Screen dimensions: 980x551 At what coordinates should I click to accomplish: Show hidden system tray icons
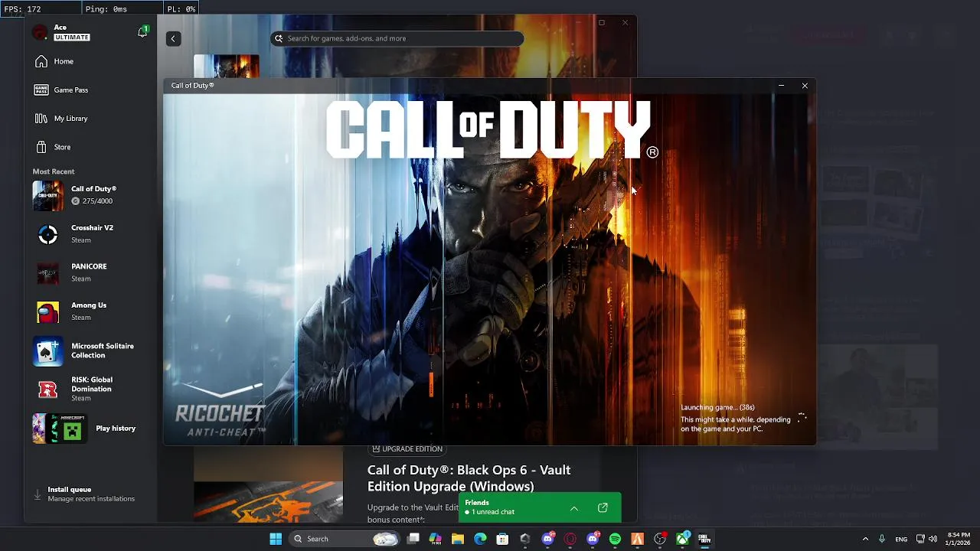[x=865, y=539]
